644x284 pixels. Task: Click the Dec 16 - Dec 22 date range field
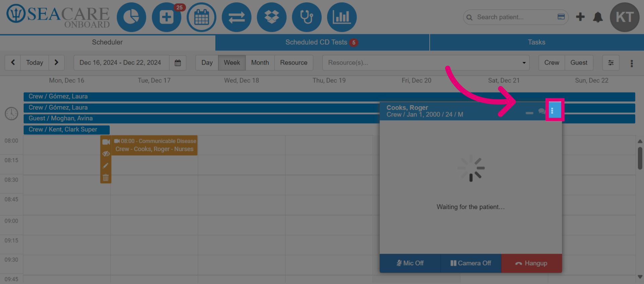pyautogui.click(x=121, y=63)
